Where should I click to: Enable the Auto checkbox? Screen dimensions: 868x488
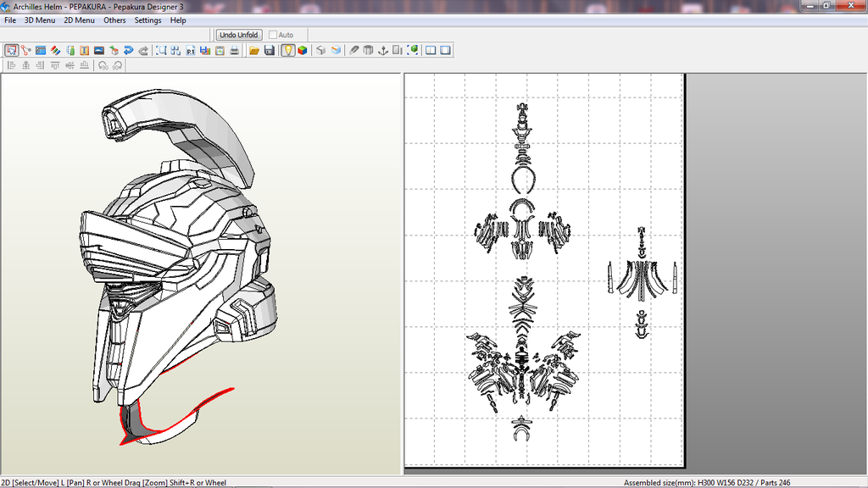[273, 35]
